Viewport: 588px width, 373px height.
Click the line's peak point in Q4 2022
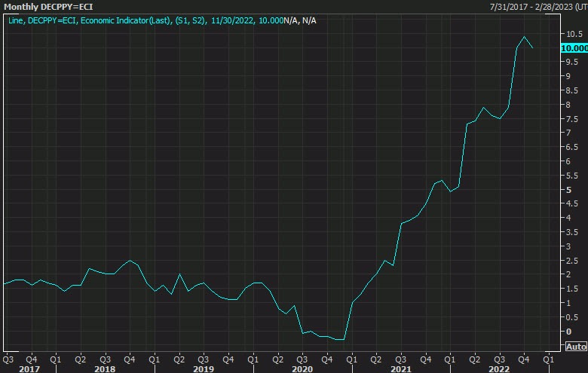[524, 37]
